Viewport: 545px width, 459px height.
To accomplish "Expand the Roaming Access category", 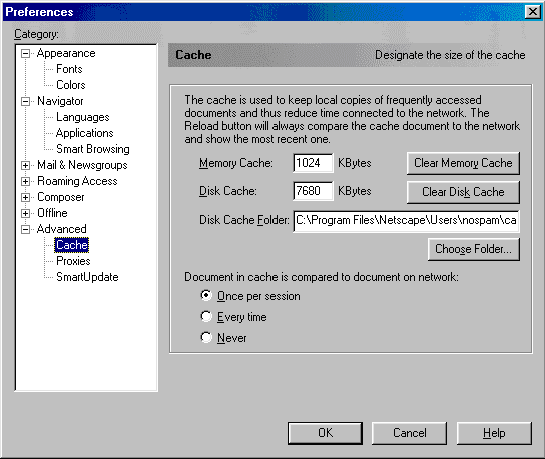I will tap(25, 181).
